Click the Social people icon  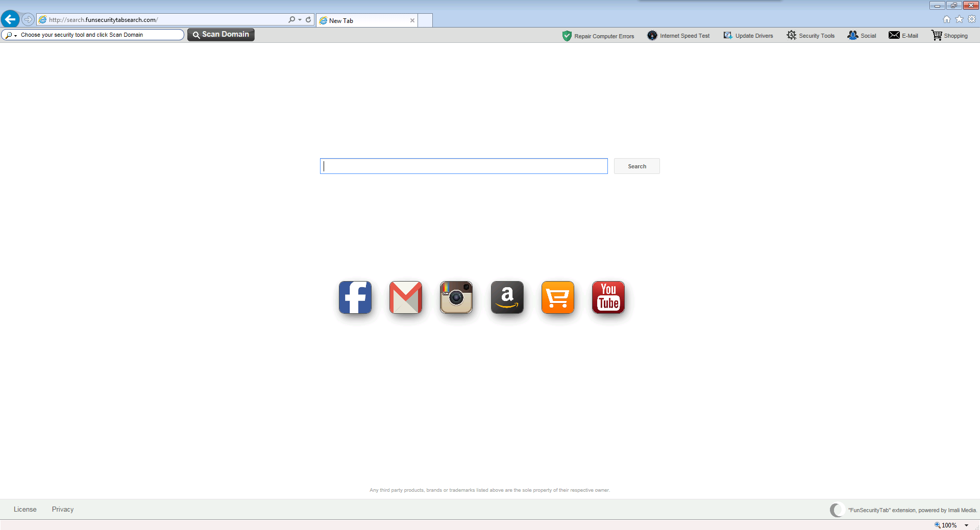click(x=853, y=35)
